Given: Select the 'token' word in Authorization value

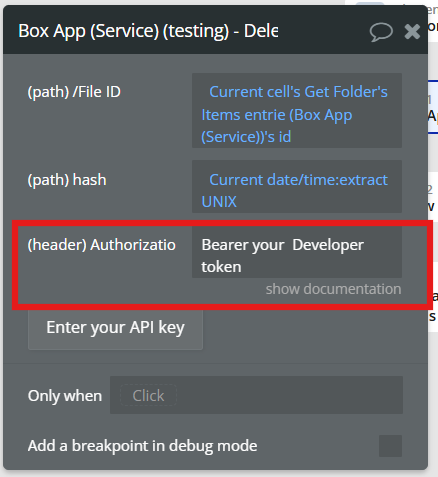Looking at the screenshot, I should 221,267.
